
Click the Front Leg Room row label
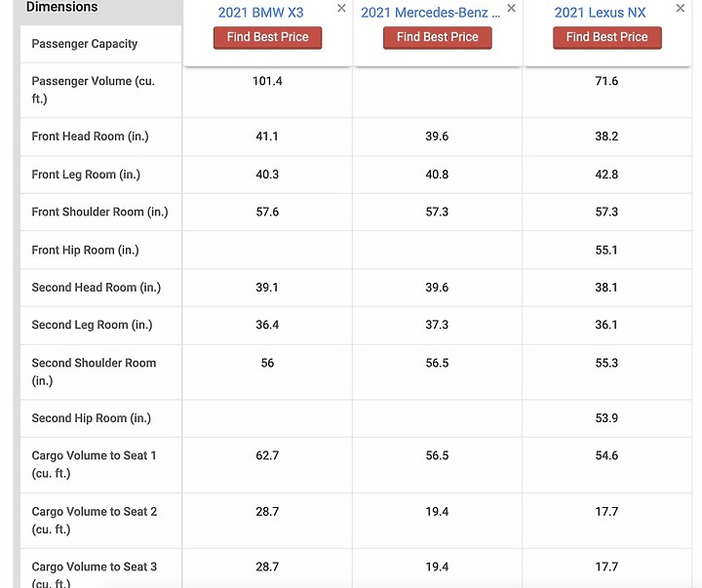pyautogui.click(x=86, y=175)
